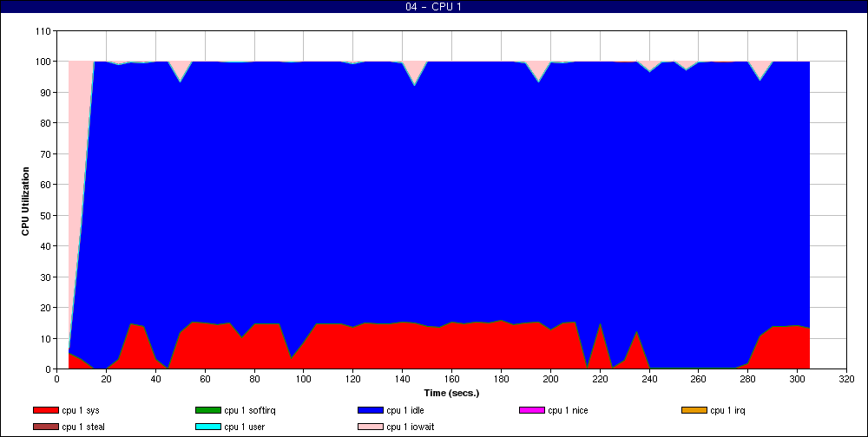Screen dimensions: 868x437
Task: Select the 'cpu 1 iowait' legend label
Action: pos(411,427)
